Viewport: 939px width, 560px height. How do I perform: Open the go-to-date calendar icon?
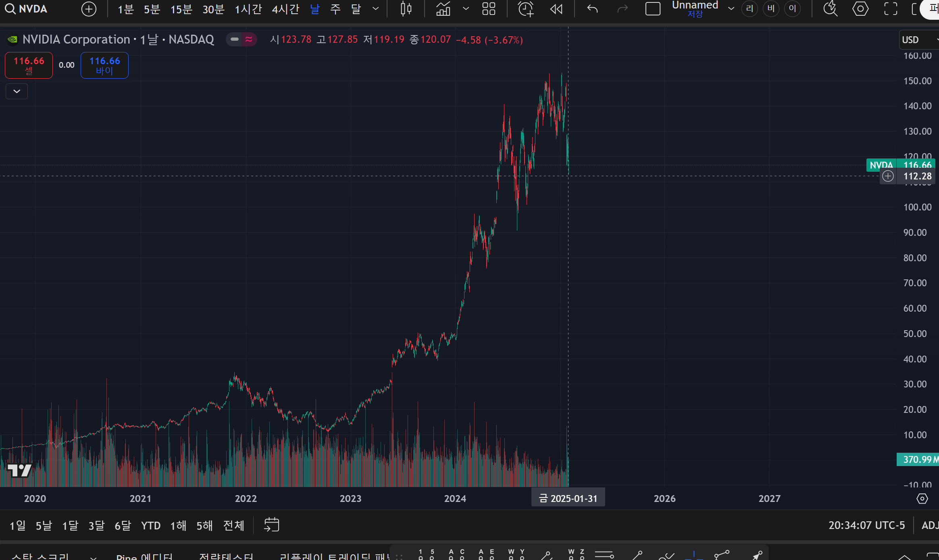[271, 525]
